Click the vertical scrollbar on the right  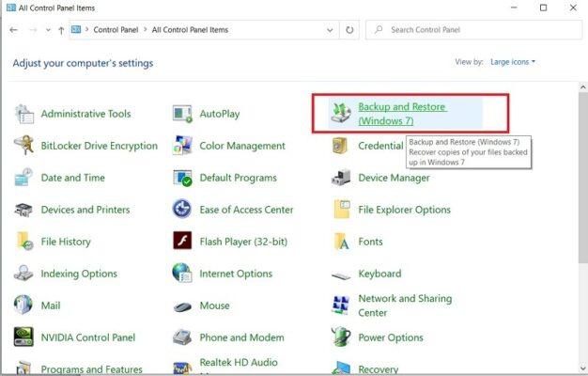[x=580, y=188]
